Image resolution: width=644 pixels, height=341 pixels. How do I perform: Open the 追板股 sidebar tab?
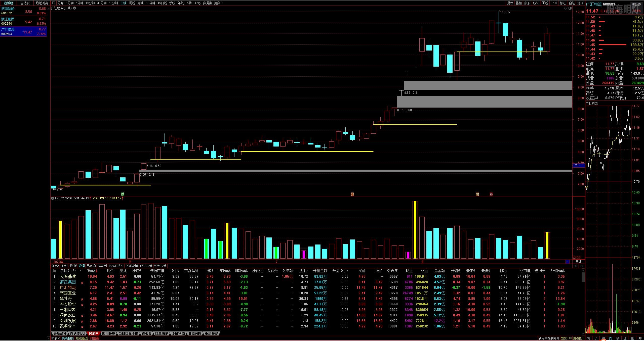tap(8, 3)
